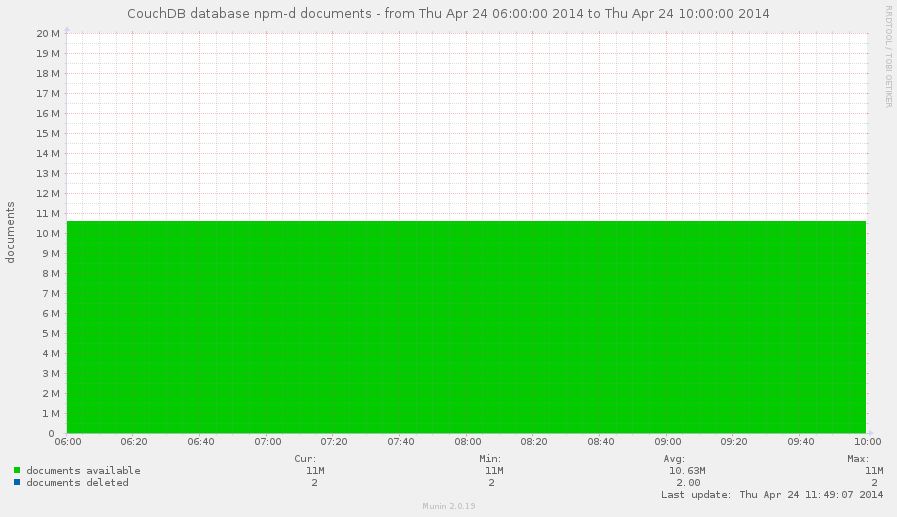Click the 3 M y-axis label
The image size is (897, 517).
[x=51, y=373]
